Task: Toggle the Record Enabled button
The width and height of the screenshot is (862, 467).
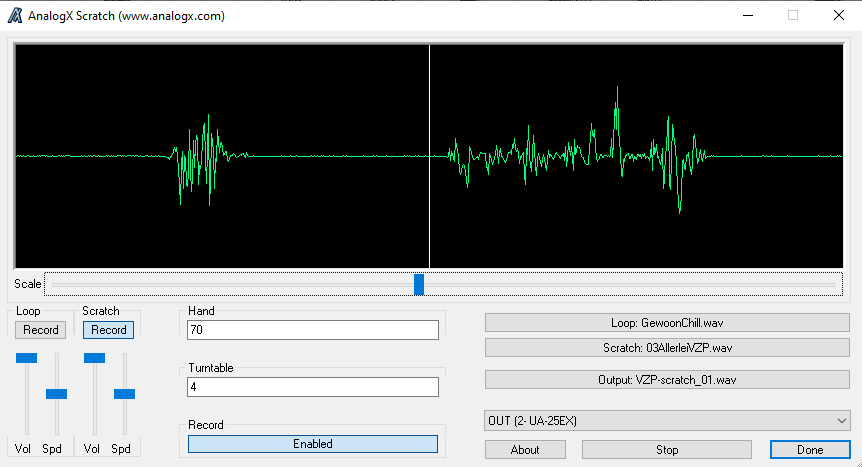Action: point(312,444)
